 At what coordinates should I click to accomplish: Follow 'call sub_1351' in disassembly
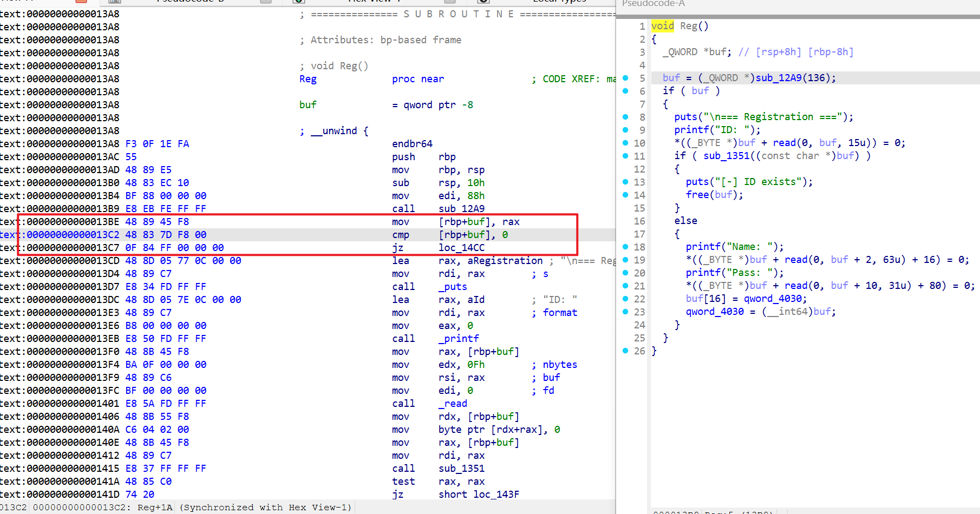(x=461, y=469)
